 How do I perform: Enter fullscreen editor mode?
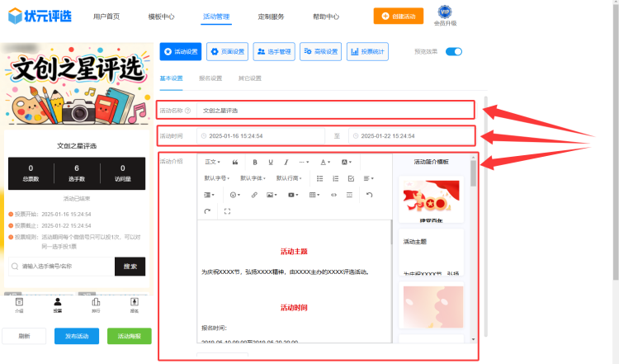(227, 211)
